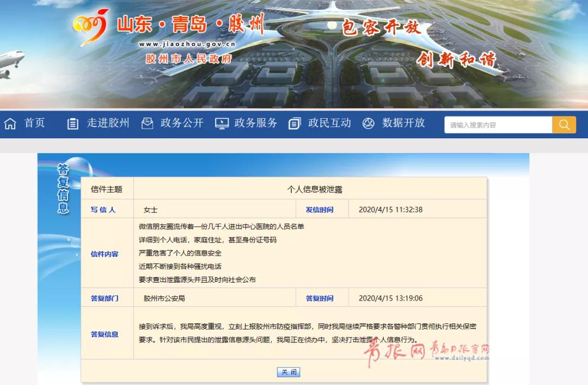Click the document icon beside 走进胶州
Viewport: 588px width, 385px height.
pyautogui.click(x=73, y=124)
